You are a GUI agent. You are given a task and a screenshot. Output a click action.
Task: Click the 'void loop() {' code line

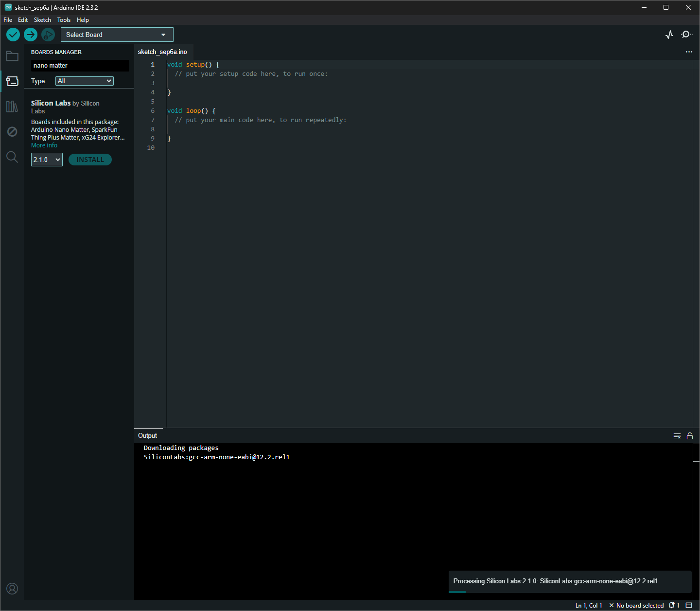[192, 111]
